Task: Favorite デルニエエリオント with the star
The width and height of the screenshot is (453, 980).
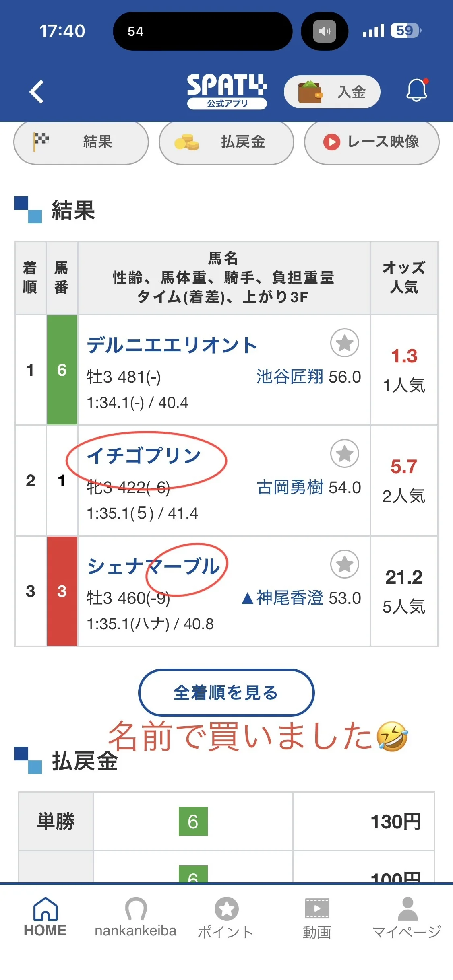Action: click(x=344, y=343)
